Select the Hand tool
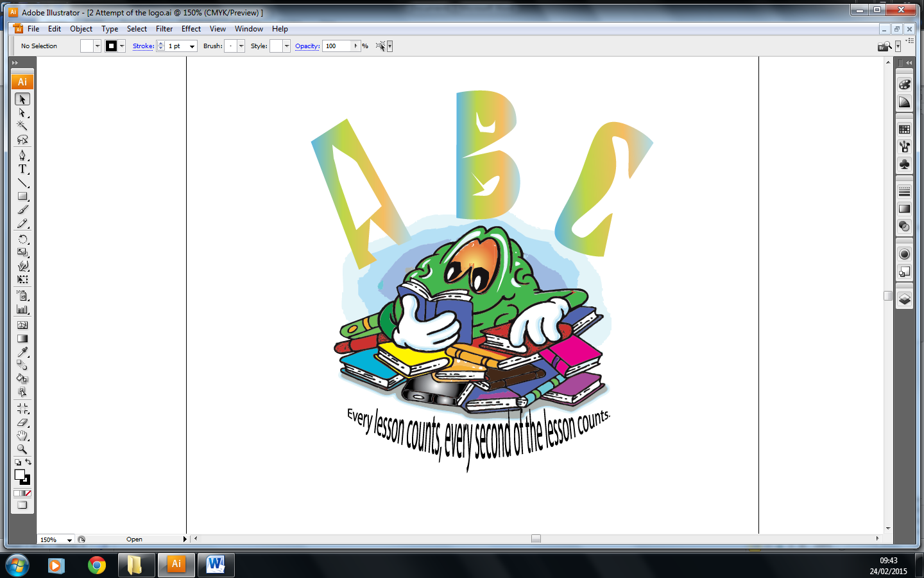 coord(22,435)
